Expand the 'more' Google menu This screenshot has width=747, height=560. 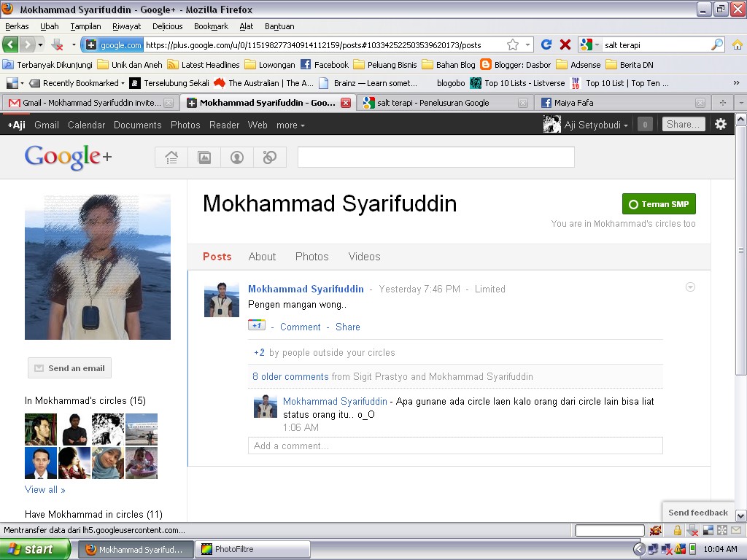(x=290, y=125)
